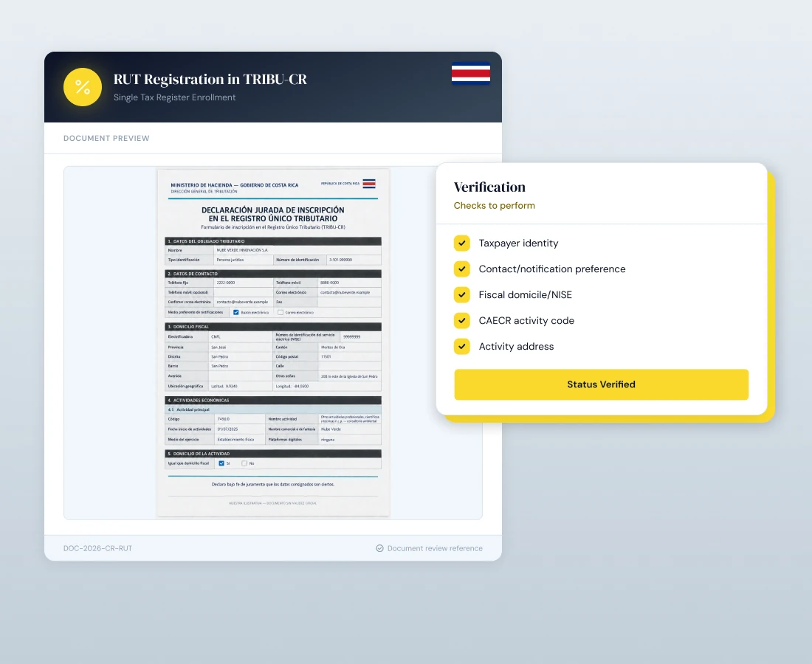Image resolution: width=812 pixels, height=664 pixels.
Task: Click the document review reference check icon
Action: (379, 548)
